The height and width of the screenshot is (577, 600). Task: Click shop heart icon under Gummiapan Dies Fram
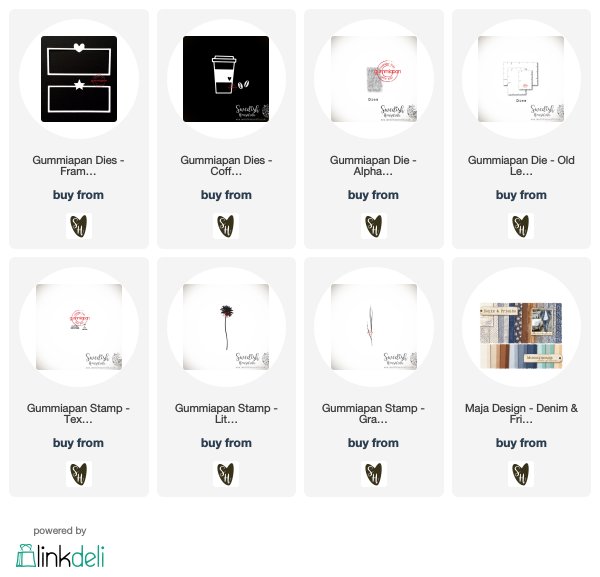[x=79, y=226]
